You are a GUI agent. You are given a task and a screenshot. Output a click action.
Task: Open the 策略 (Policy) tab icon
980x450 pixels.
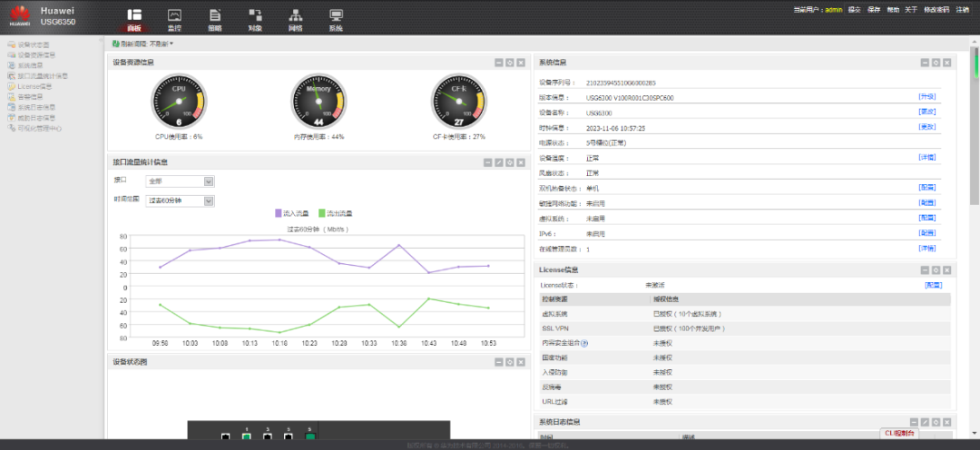(x=214, y=15)
